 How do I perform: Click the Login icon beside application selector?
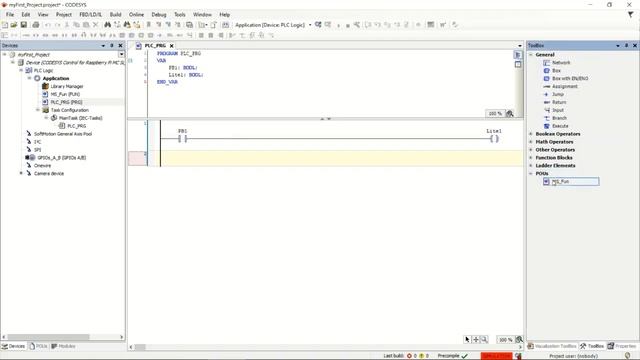318,25
